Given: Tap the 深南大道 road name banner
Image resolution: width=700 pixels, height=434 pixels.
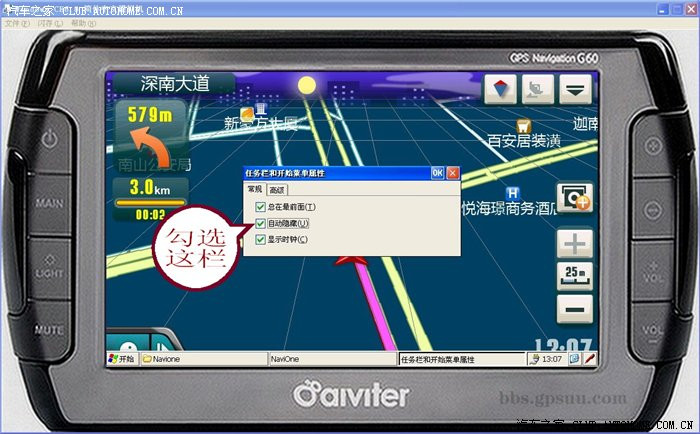Looking at the screenshot, I should point(175,83).
